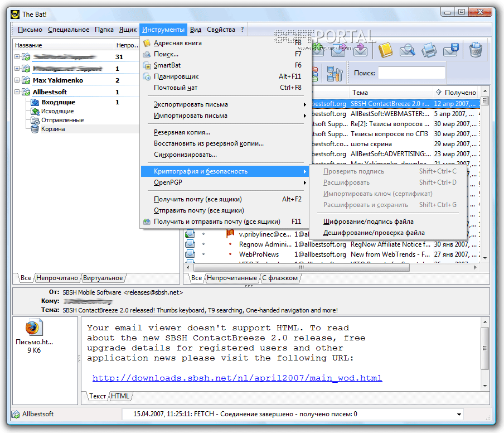Screen dimensions: 504x433
Task: Click the Письмо.ht... Firefox attachment icon
Action: (34, 328)
